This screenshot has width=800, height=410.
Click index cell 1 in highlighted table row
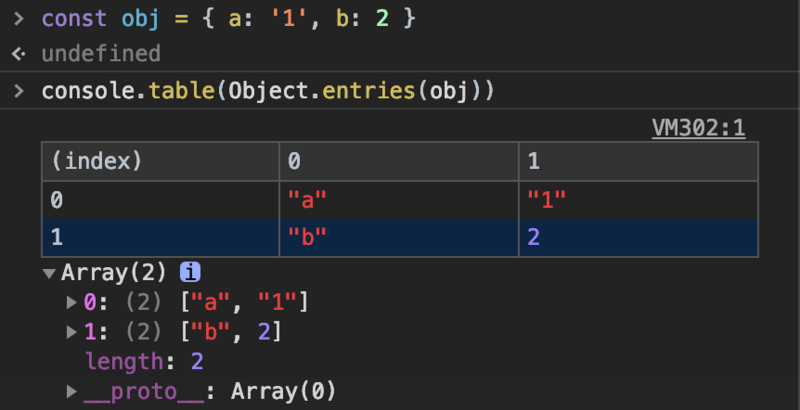(161, 238)
